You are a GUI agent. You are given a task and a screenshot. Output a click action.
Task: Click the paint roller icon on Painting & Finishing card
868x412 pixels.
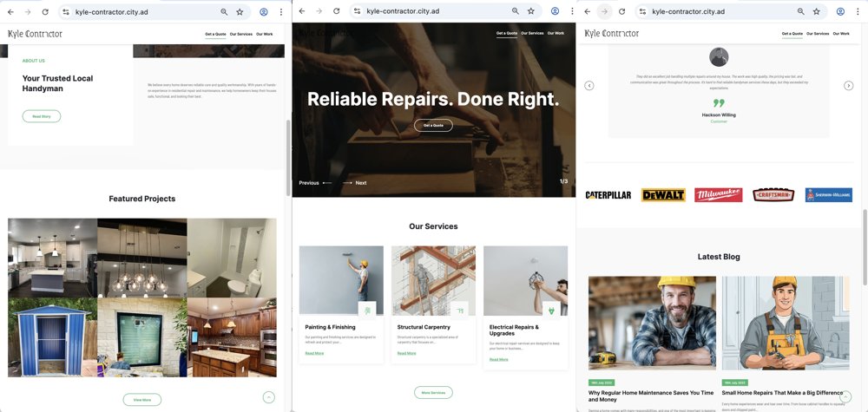367,310
